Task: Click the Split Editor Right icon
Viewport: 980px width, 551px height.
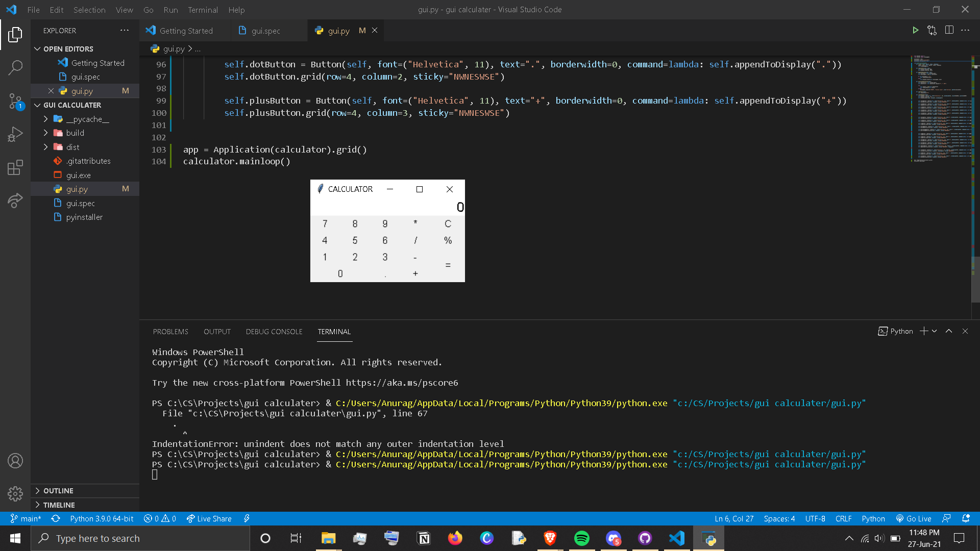Action: pyautogui.click(x=949, y=30)
